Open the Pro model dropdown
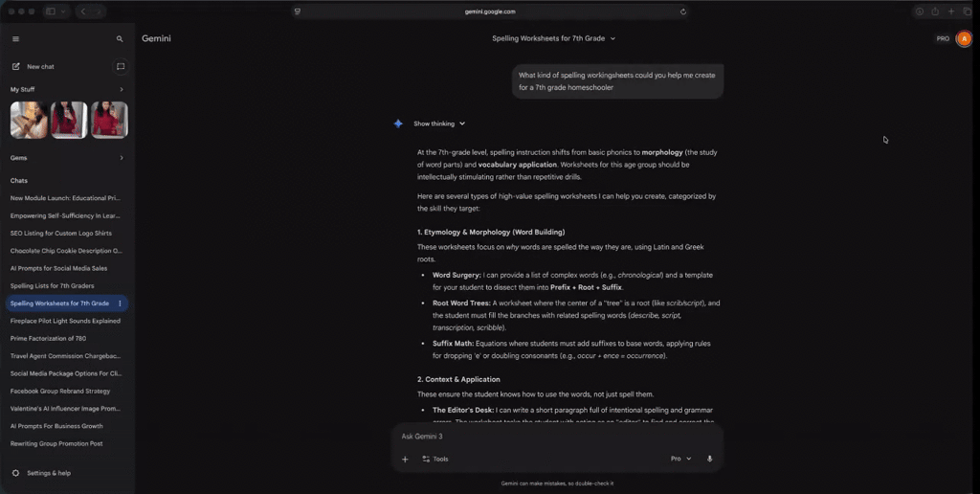 tap(680, 459)
